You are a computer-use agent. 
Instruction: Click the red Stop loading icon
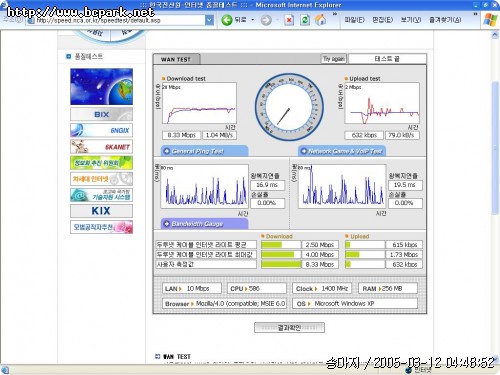(289, 20)
